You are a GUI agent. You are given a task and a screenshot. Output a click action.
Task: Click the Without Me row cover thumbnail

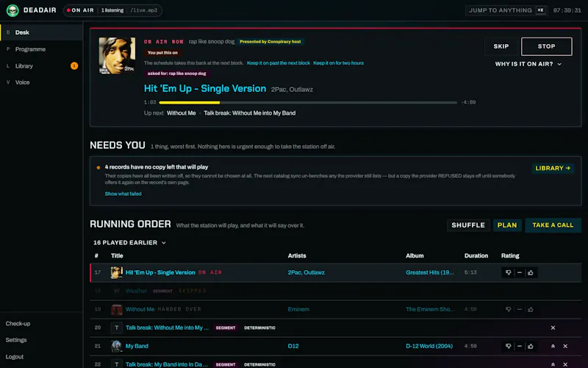117,309
